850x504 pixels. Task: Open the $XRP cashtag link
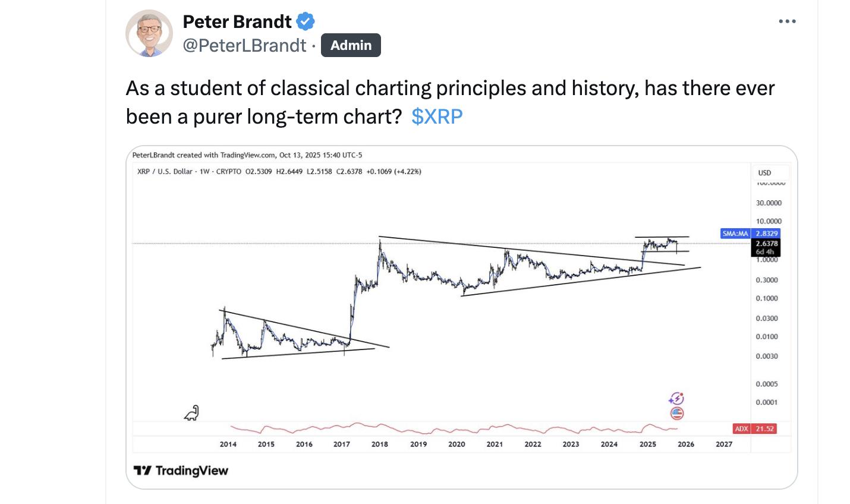coord(437,116)
